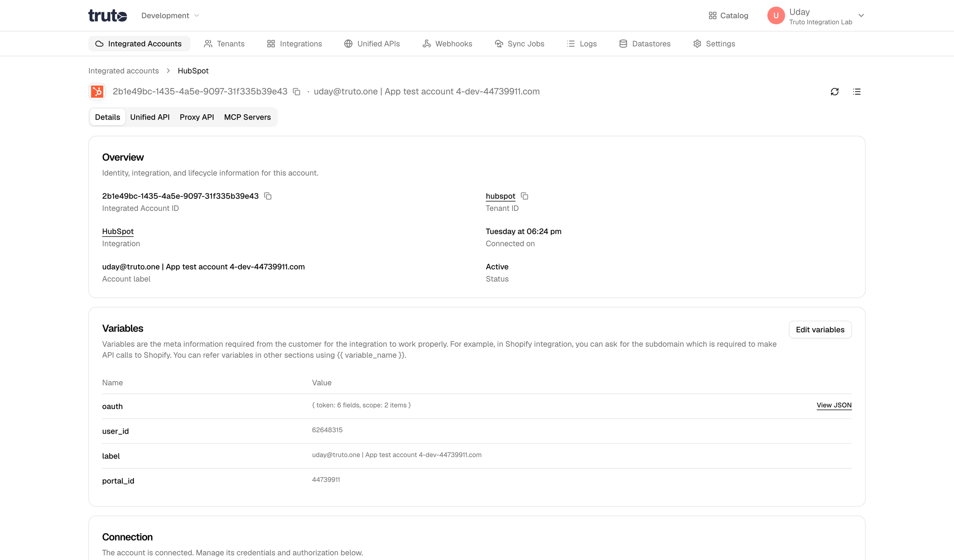The height and width of the screenshot is (560, 954).
Task: Click the Uday user avatar
Action: pyautogui.click(x=776, y=16)
